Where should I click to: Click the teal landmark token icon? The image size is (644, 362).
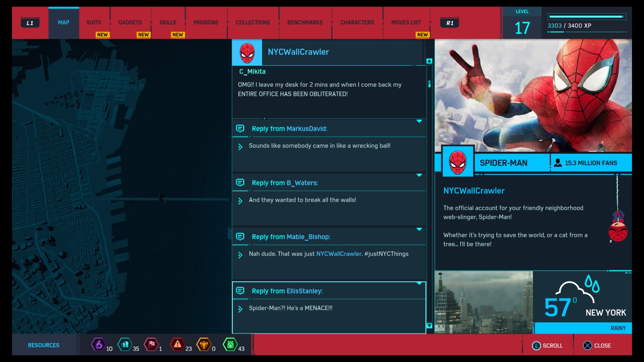point(125,344)
